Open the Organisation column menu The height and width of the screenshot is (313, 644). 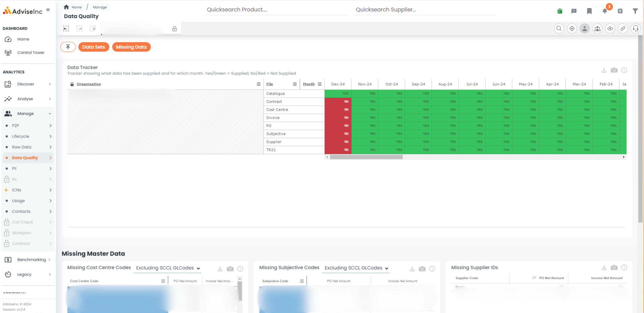click(259, 84)
